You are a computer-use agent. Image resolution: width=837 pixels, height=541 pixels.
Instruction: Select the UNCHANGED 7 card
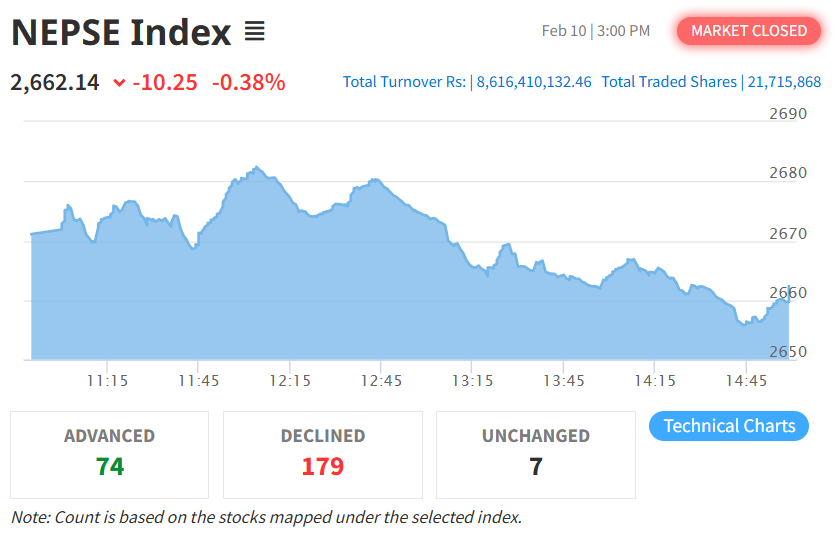536,454
